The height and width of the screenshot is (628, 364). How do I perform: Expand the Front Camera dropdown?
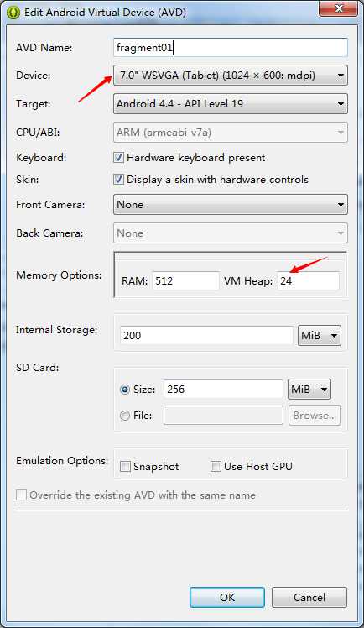[231, 205]
